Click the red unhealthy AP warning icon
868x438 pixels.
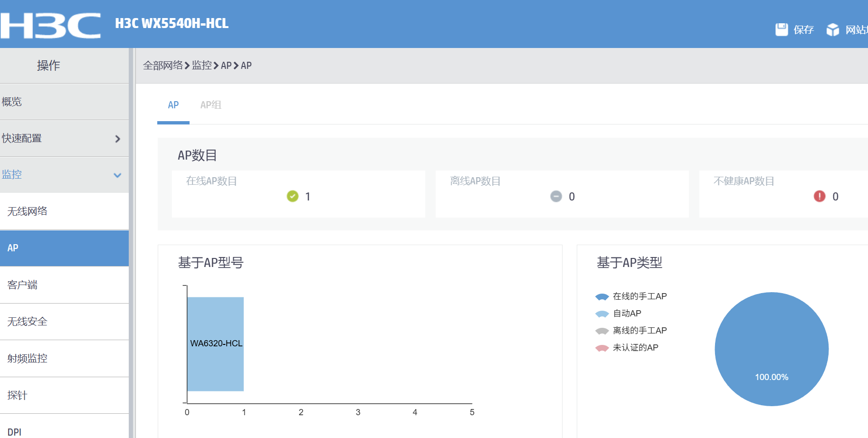click(x=820, y=196)
